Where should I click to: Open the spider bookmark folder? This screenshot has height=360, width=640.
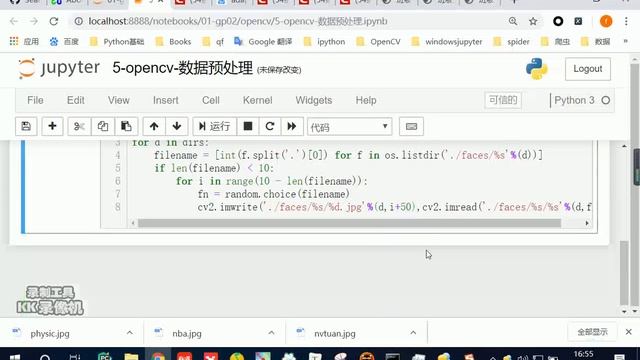click(511, 42)
